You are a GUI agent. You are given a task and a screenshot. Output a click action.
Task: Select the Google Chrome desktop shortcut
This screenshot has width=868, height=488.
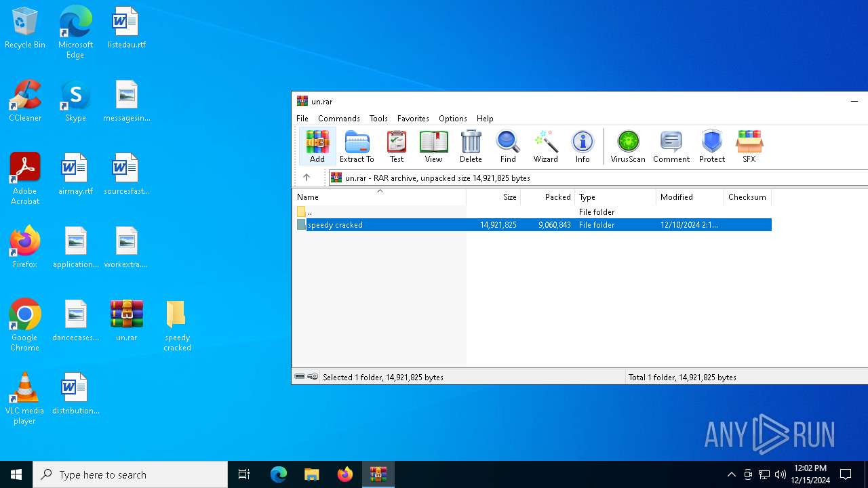(x=25, y=325)
